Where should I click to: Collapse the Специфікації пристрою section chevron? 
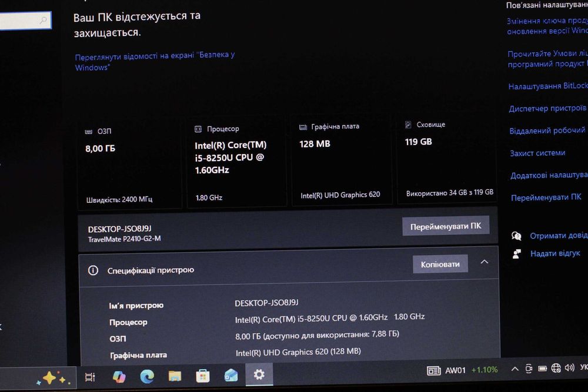(x=485, y=262)
